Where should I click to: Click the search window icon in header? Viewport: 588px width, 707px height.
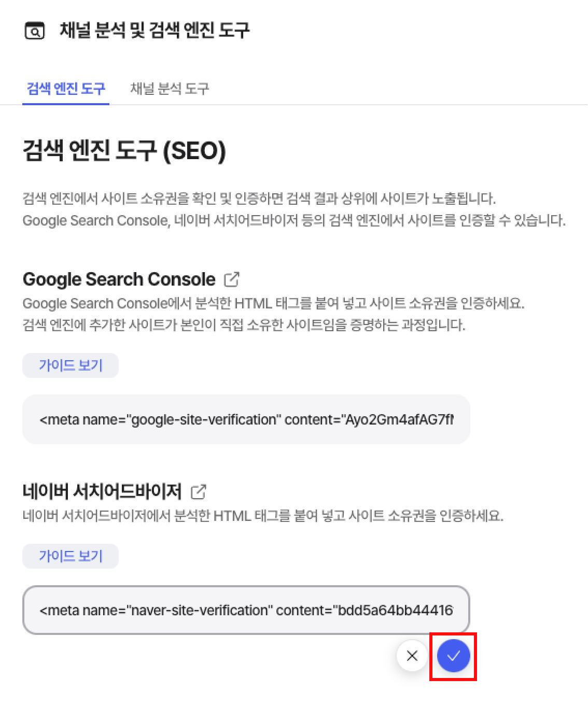tap(35, 31)
